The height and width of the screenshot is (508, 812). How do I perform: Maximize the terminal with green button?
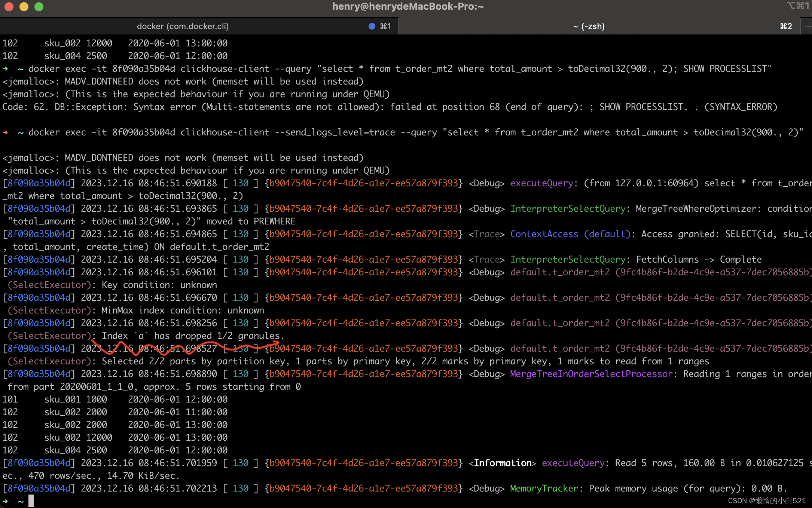(x=39, y=7)
